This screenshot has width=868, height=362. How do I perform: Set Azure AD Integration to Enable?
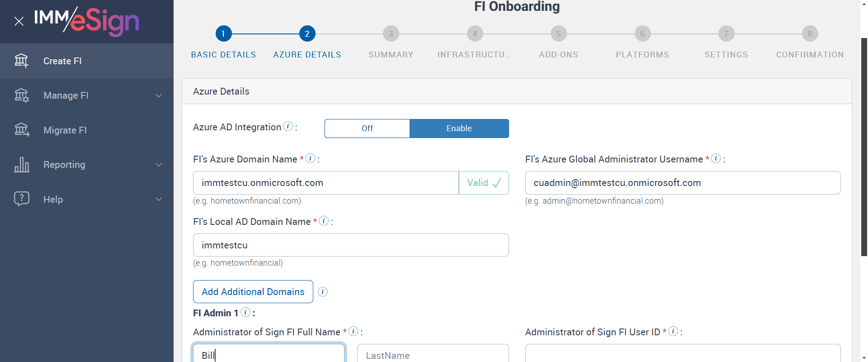click(459, 129)
